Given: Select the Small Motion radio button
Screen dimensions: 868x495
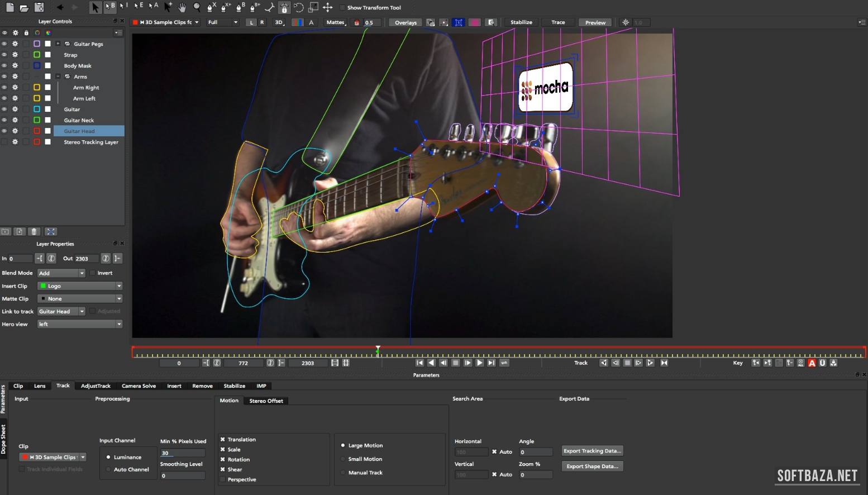Looking at the screenshot, I should coord(343,459).
